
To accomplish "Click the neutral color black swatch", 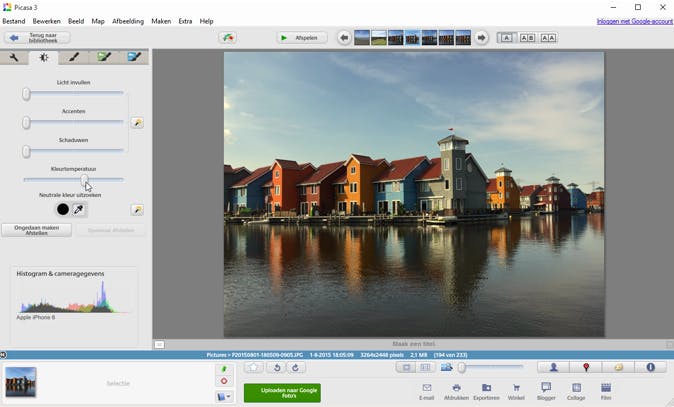I will pyautogui.click(x=62, y=210).
